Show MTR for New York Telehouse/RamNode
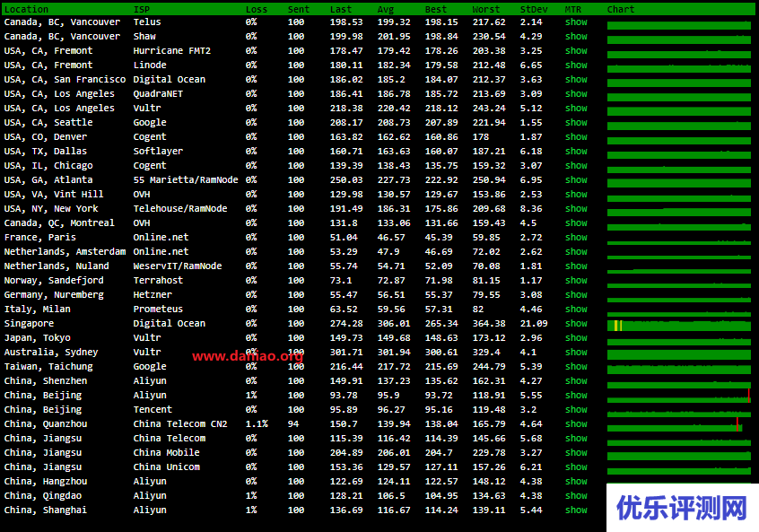 click(x=576, y=209)
